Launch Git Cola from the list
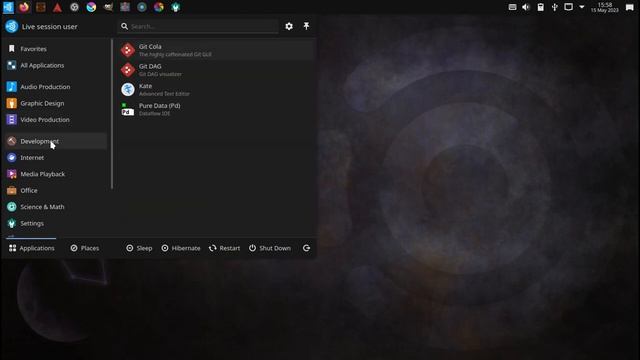640x360 pixels. [216, 50]
